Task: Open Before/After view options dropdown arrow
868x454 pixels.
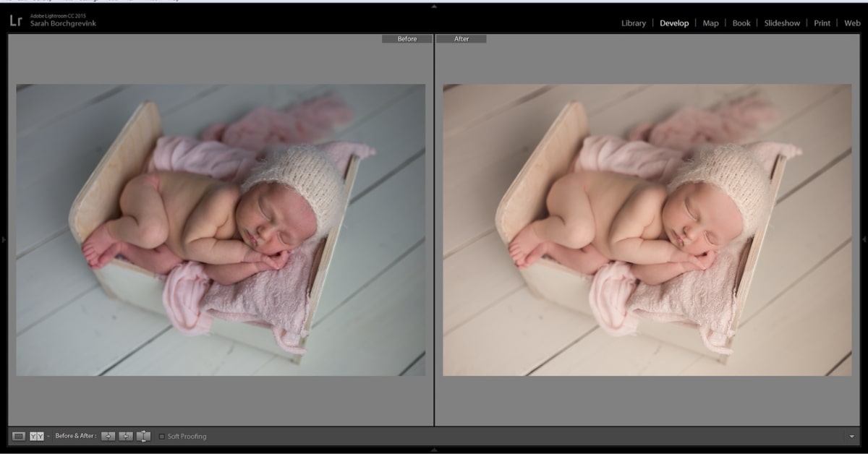Action: click(48, 437)
